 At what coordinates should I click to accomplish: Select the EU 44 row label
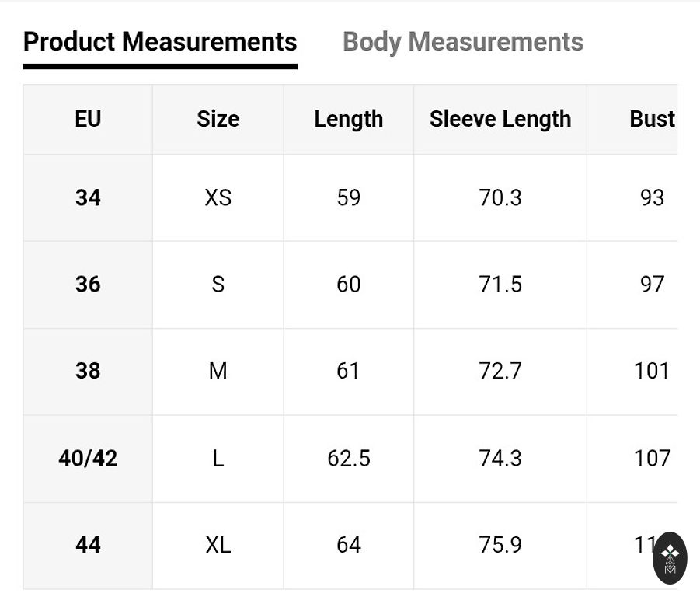pyautogui.click(x=88, y=545)
